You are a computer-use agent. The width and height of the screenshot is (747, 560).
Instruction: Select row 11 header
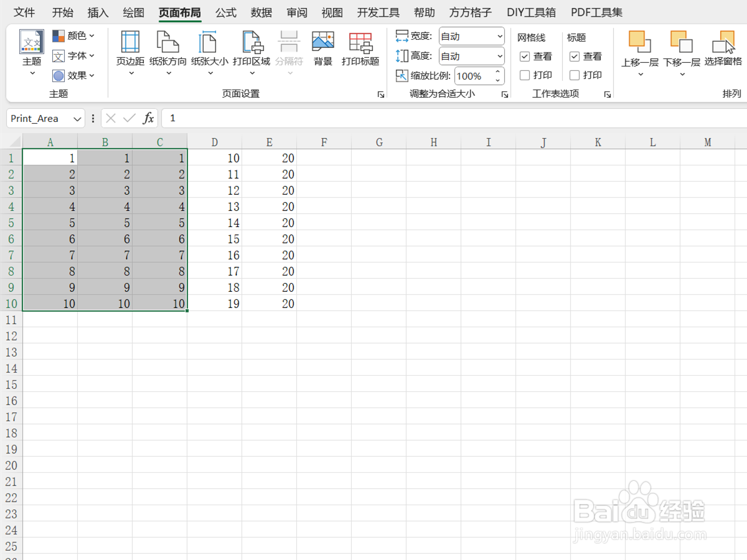click(x=11, y=320)
